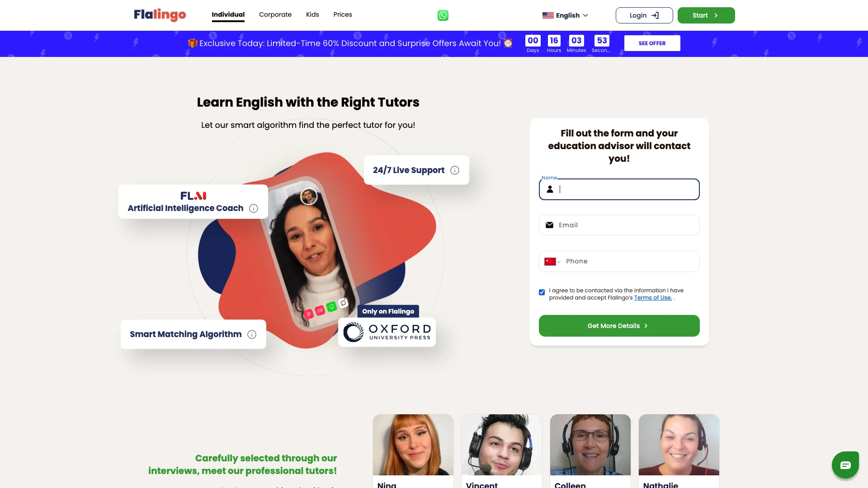Click the WhatsApp contact icon

pyautogui.click(x=443, y=15)
